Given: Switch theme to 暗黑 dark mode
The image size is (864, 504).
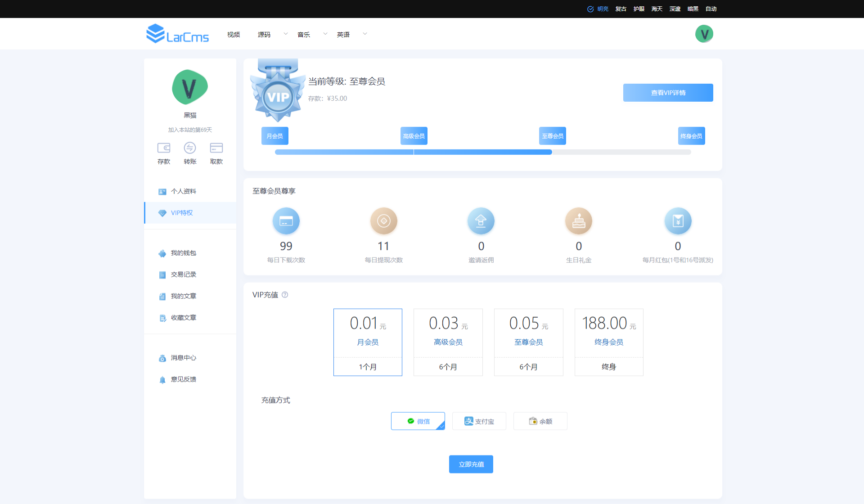Looking at the screenshot, I should (693, 9).
